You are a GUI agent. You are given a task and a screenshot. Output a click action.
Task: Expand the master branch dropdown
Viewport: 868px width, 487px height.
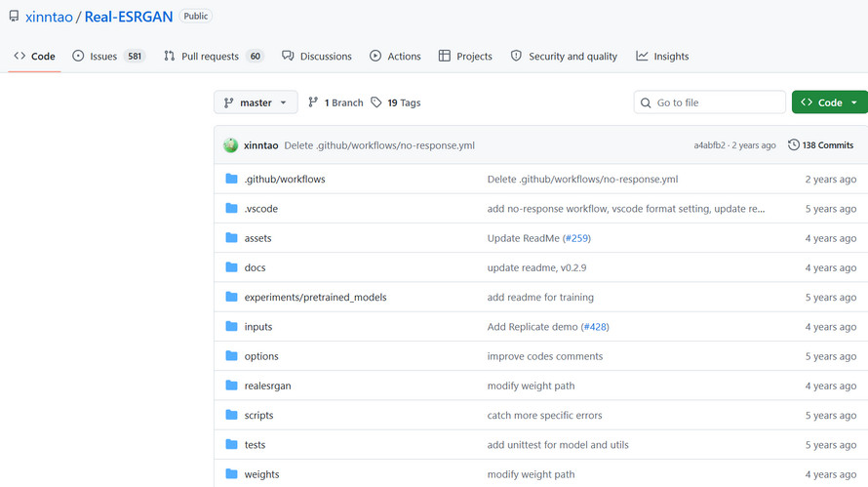(x=256, y=102)
